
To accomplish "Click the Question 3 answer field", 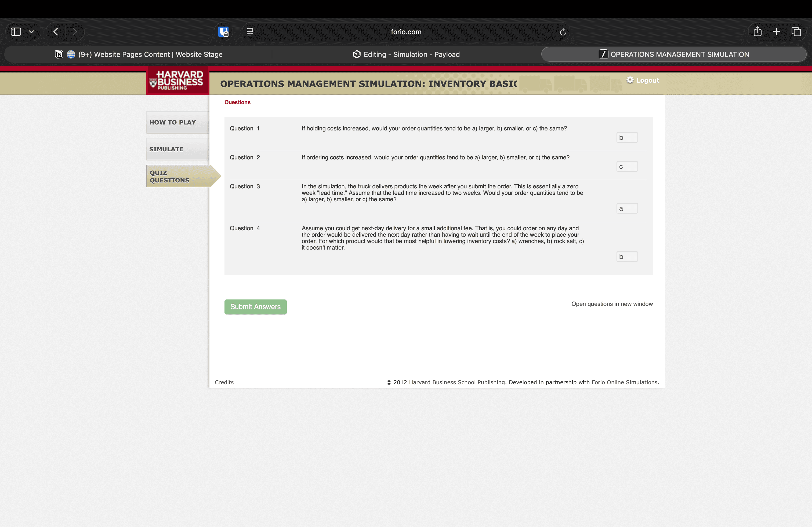I will 627,208.
